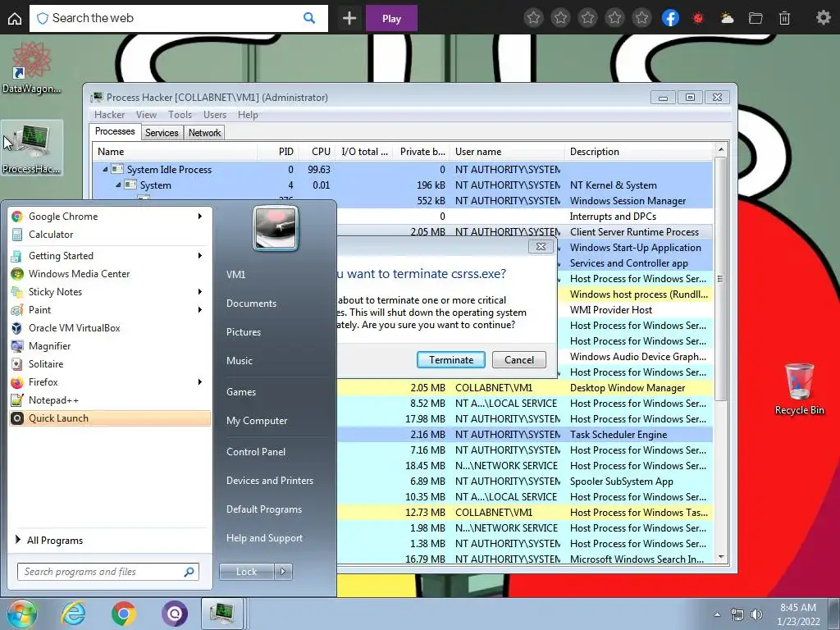Expand Firefox jump list arrow
The width and height of the screenshot is (840, 630).
[200, 382]
